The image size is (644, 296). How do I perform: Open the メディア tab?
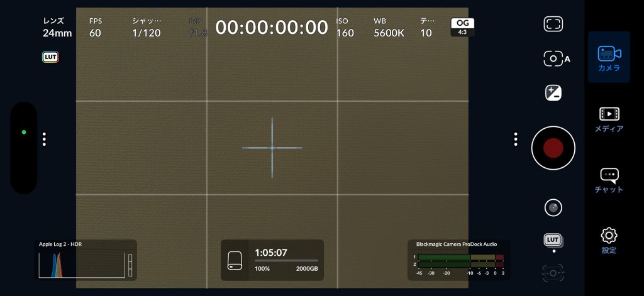pyautogui.click(x=609, y=119)
